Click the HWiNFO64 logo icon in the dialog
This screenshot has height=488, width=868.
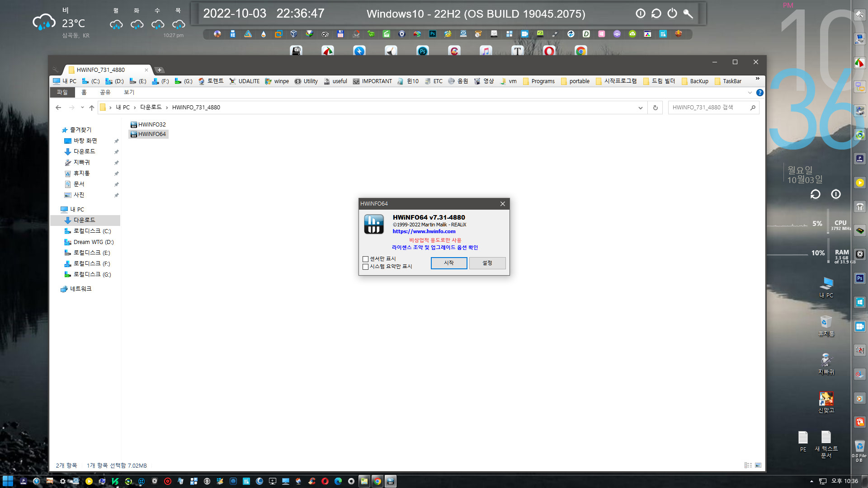374,224
